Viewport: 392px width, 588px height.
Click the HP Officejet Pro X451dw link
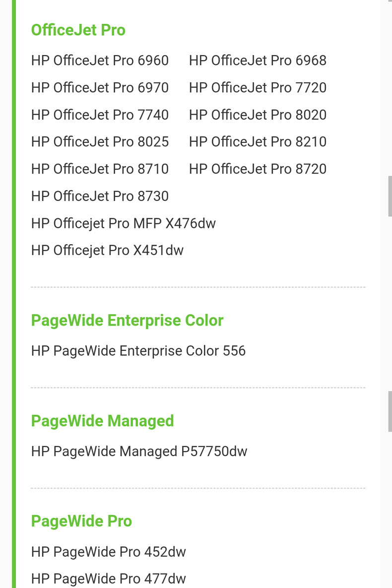107,251
